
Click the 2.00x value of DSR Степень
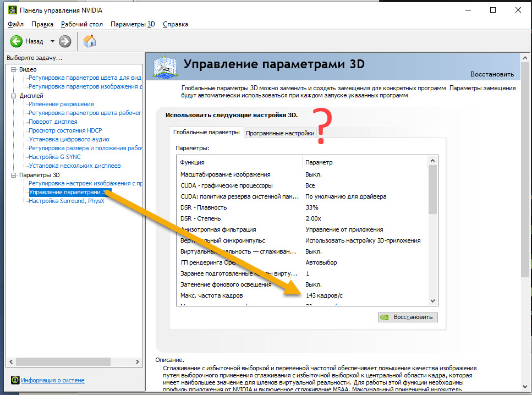tap(313, 218)
